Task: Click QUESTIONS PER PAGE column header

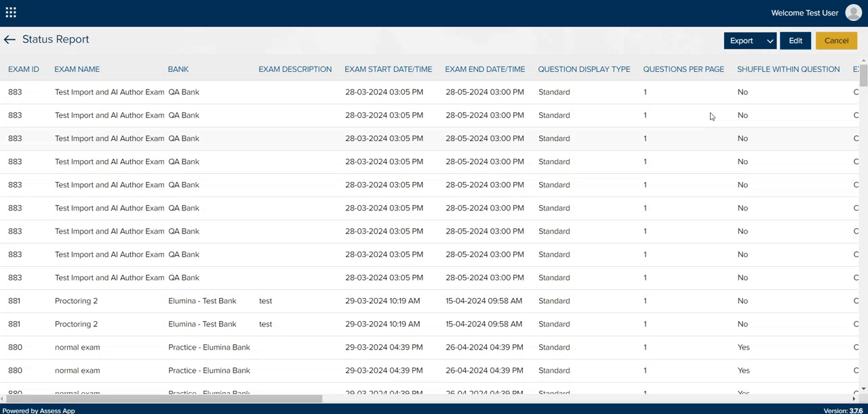Action: [x=684, y=69]
